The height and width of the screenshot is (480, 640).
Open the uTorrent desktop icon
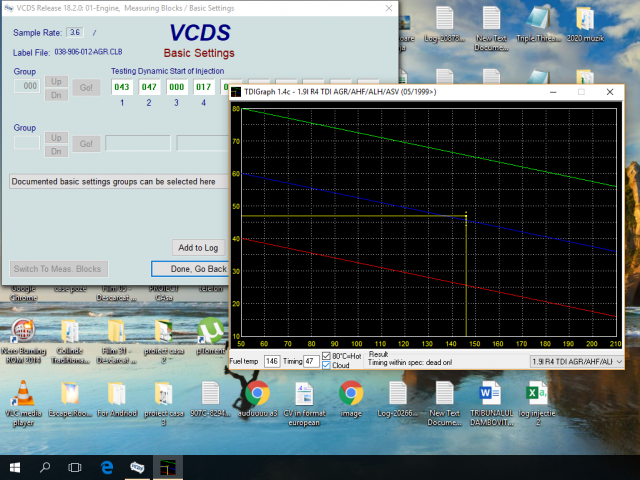pos(209,331)
